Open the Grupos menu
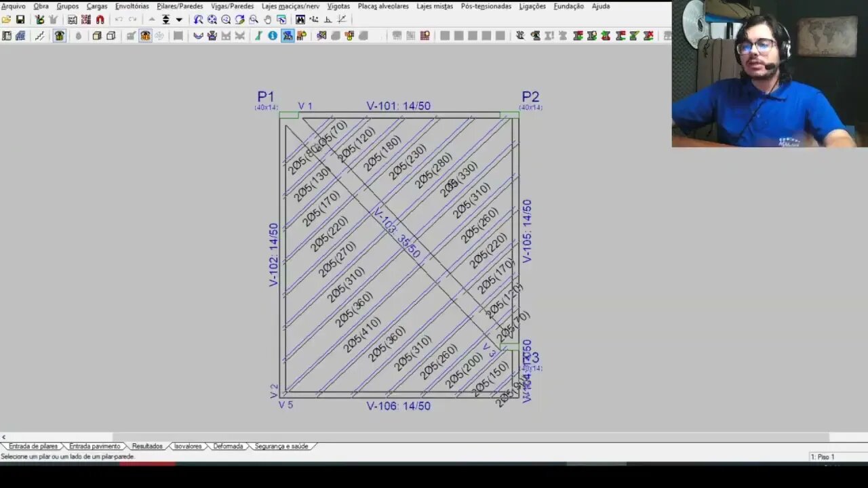 tap(68, 6)
